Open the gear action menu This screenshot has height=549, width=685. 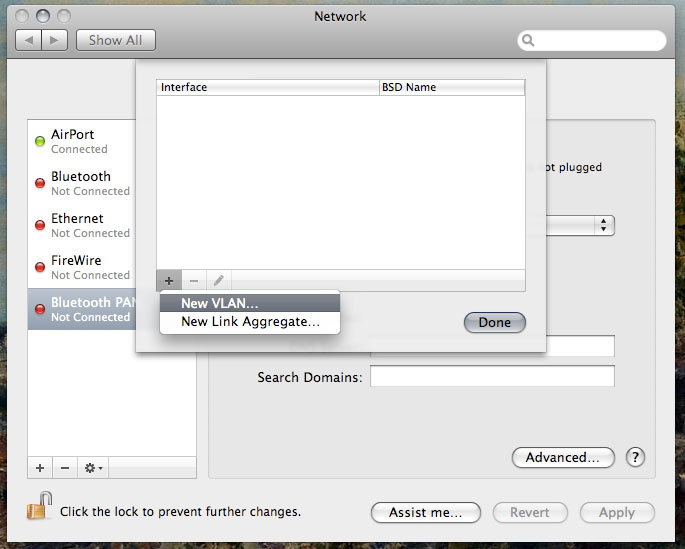point(93,468)
